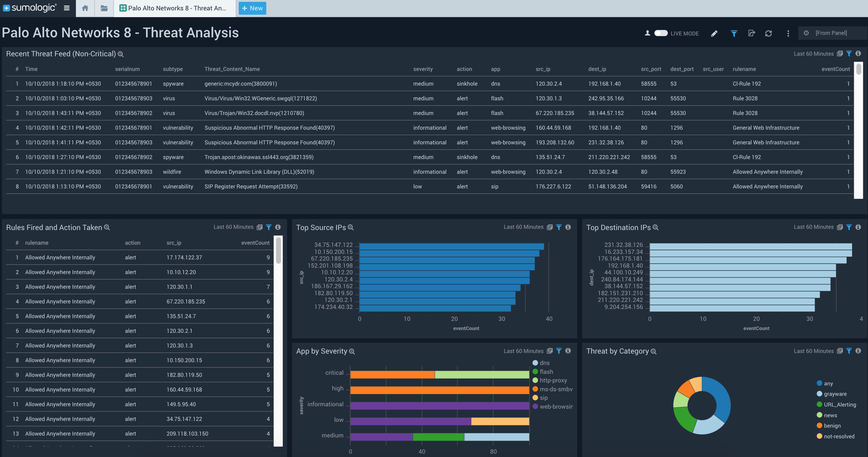The height and width of the screenshot is (457, 868).
Task: Show info for Top Source IPs panel
Action: [568, 227]
